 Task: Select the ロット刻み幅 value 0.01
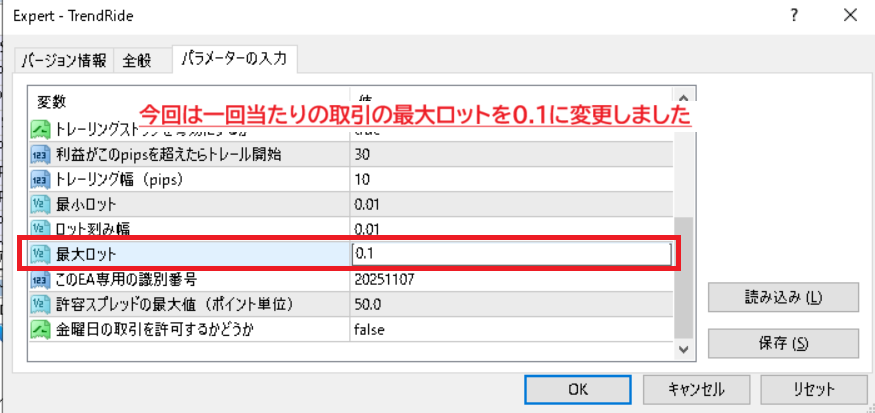(367, 229)
